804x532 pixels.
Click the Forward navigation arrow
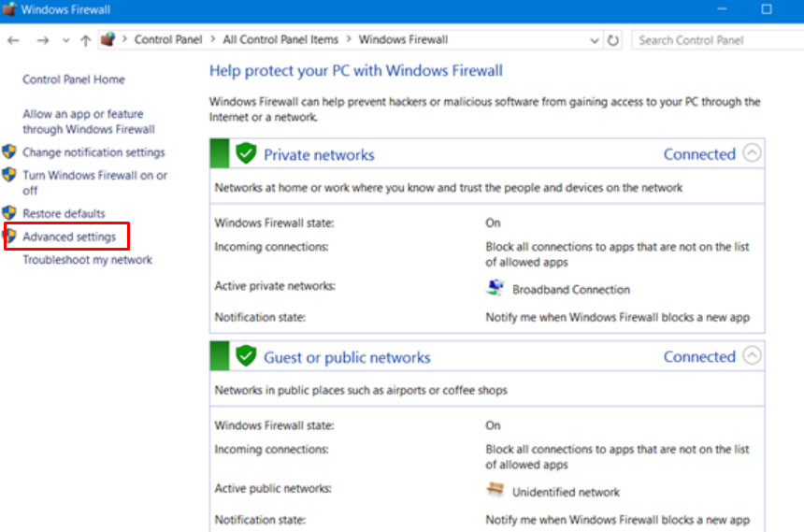coord(43,40)
